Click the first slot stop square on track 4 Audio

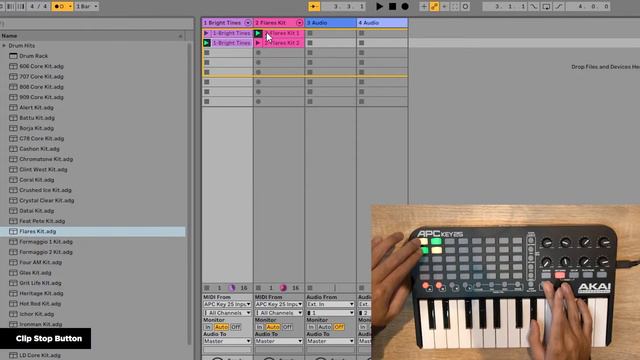point(361,33)
